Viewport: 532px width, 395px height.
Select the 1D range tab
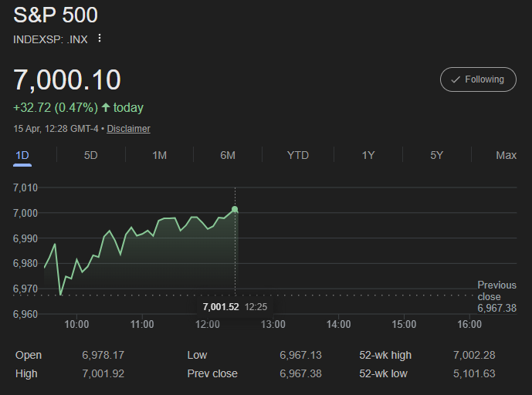(x=22, y=156)
